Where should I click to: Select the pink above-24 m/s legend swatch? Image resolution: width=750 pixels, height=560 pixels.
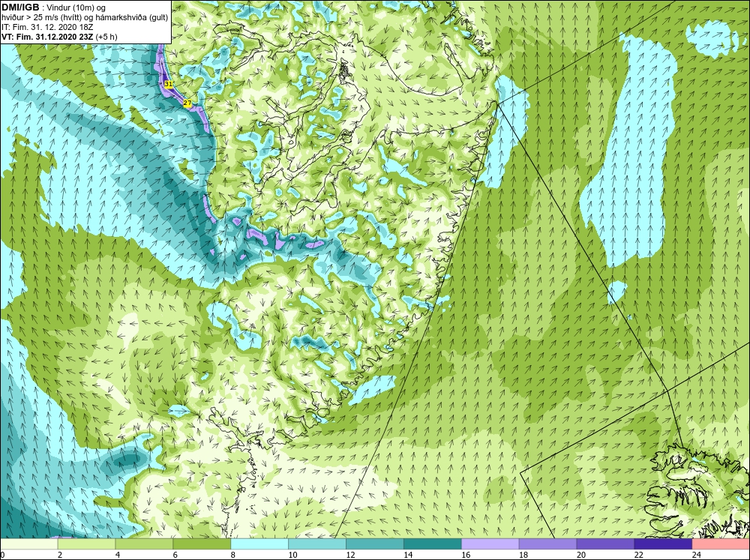721,544
